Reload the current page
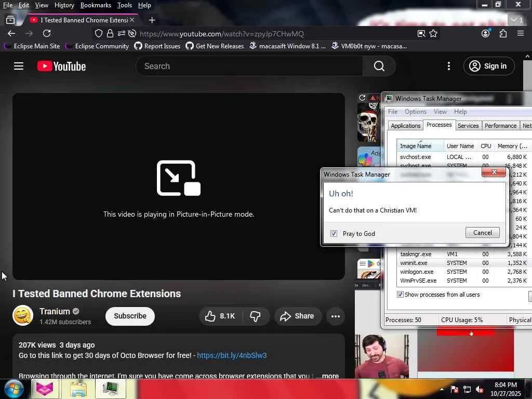The image size is (532, 399). pyautogui.click(x=47, y=33)
